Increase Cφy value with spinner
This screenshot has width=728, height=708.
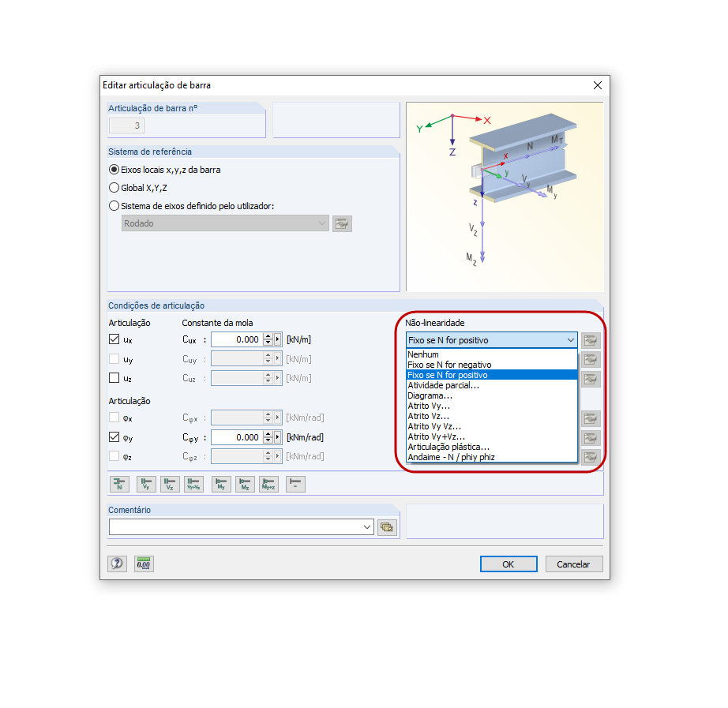tap(268, 433)
